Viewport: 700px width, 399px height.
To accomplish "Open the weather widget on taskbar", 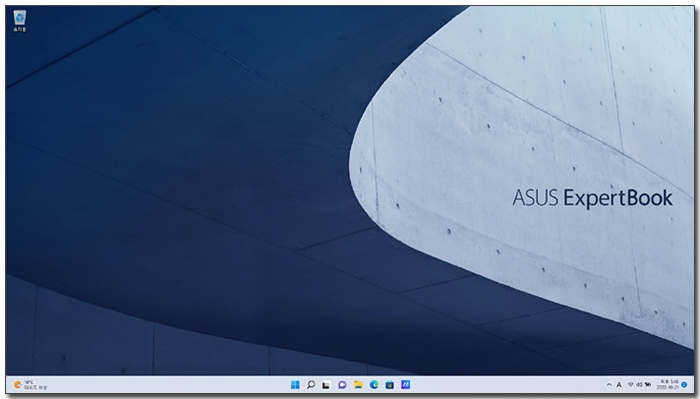I will [30, 385].
